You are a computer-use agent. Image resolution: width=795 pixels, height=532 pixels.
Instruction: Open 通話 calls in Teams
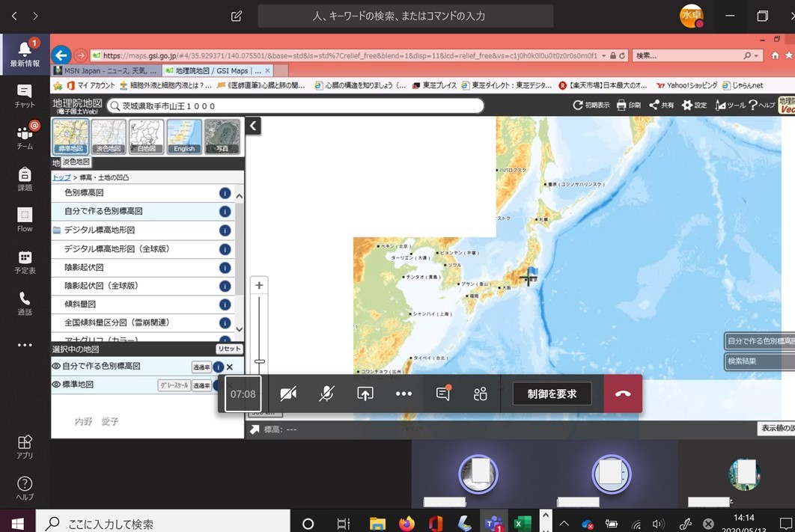[x=25, y=303]
